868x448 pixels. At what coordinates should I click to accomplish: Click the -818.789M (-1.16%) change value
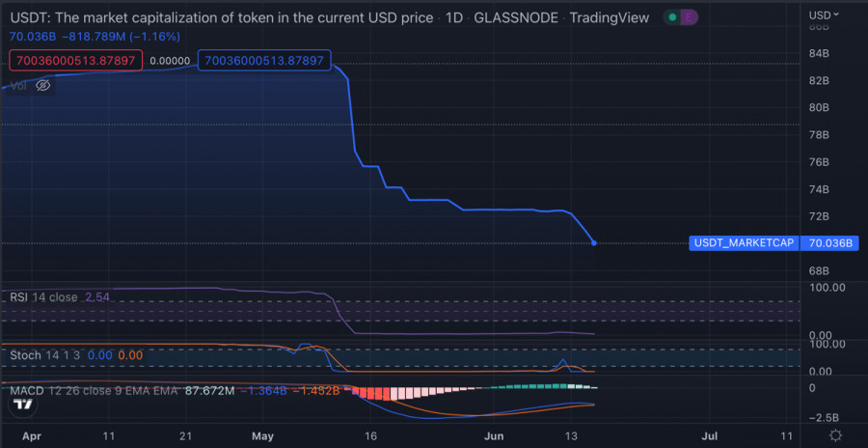point(121,37)
